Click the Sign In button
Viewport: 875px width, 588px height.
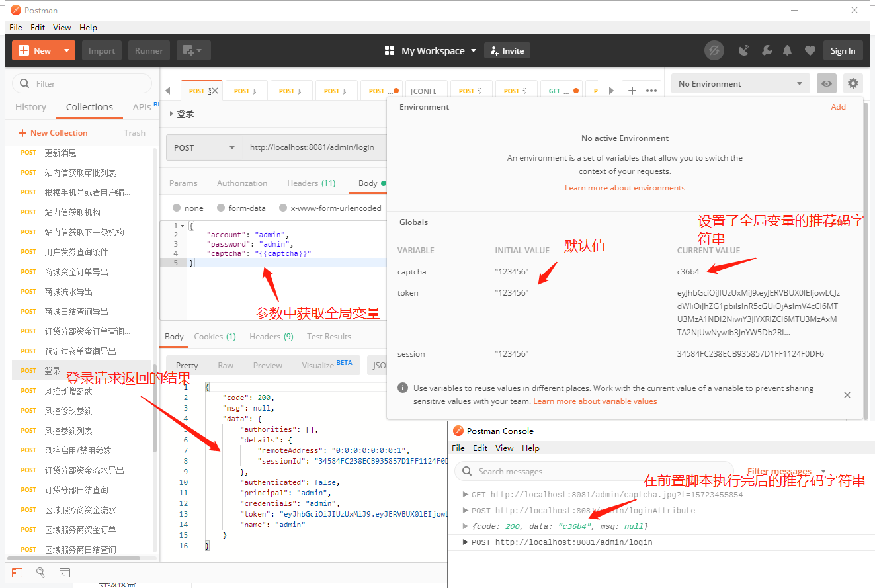coord(843,50)
